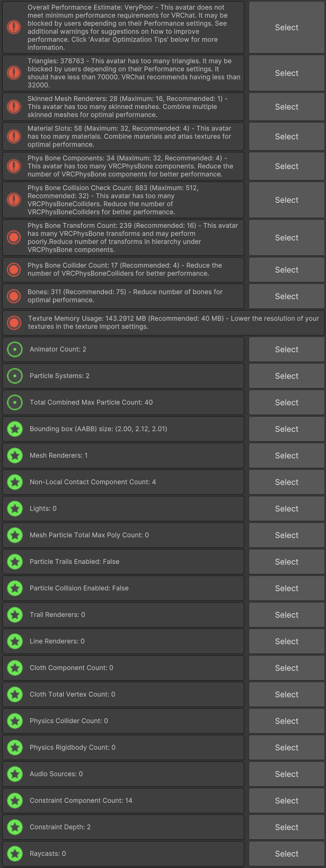Click the green star icon beside Lights: 0
This screenshot has height=868, width=326.
pyautogui.click(x=15, y=509)
